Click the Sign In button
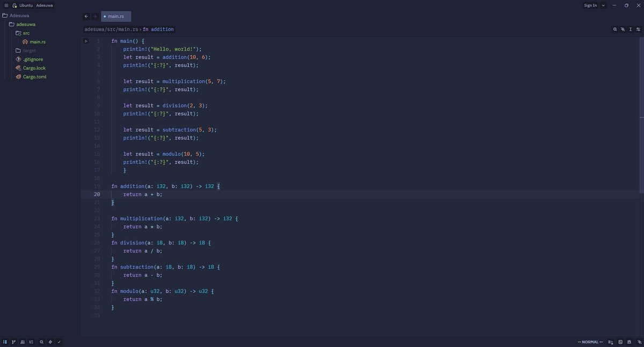The height and width of the screenshot is (347, 644). point(590,5)
